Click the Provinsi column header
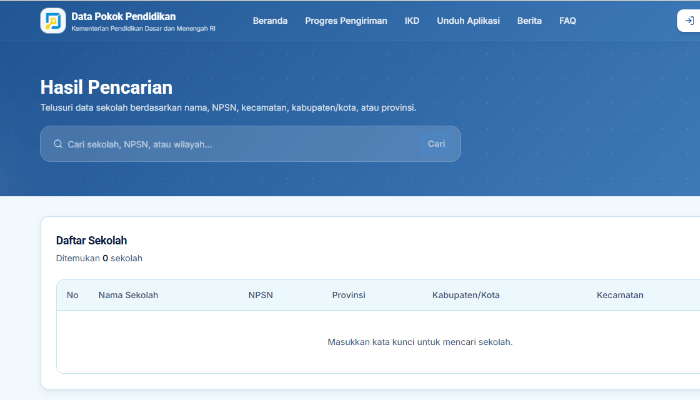 (349, 295)
